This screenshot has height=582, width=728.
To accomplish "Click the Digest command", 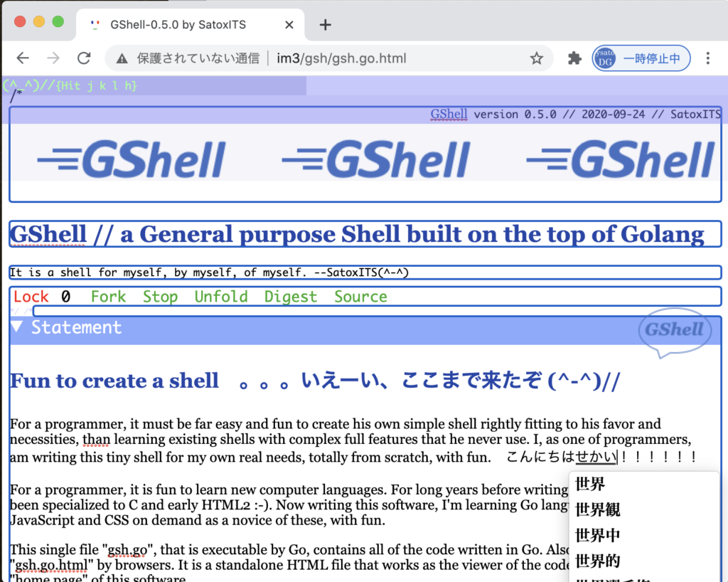I will tap(291, 297).
